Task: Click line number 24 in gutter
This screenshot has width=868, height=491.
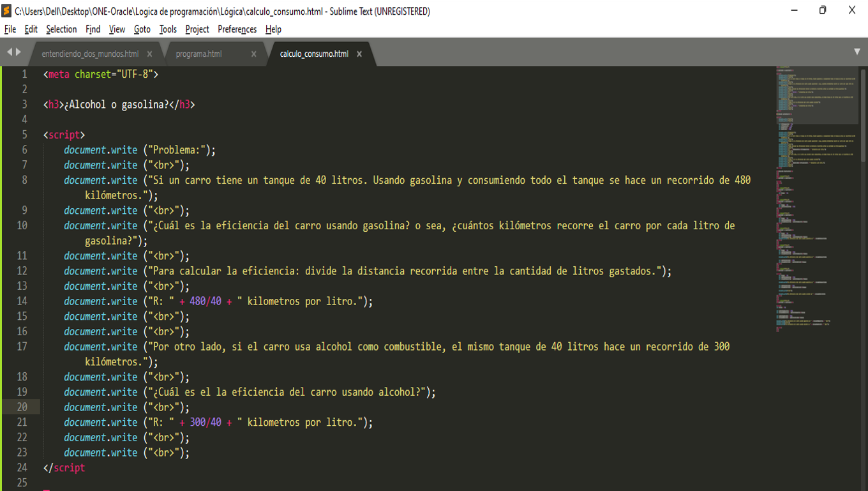Action: (22, 468)
